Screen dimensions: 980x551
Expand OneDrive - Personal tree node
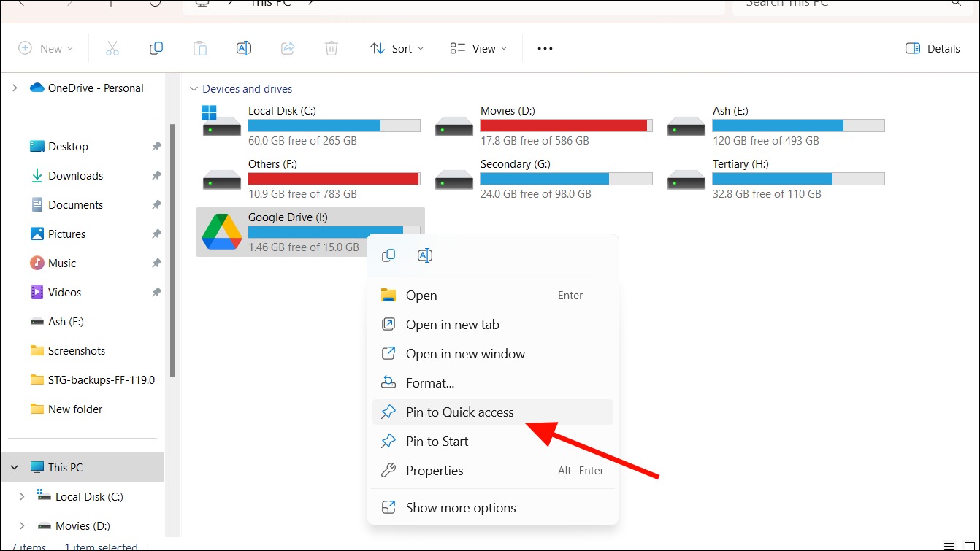(15, 88)
